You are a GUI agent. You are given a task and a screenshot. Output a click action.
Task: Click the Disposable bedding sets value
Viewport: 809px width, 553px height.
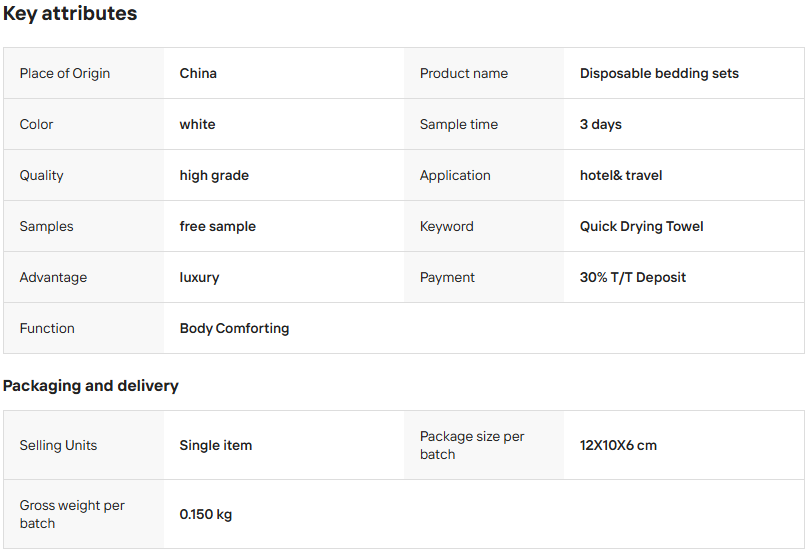pos(659,73)
